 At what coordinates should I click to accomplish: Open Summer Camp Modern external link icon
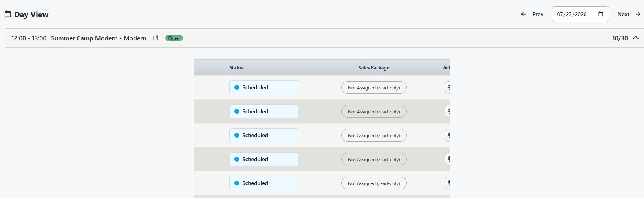(156, 38)
